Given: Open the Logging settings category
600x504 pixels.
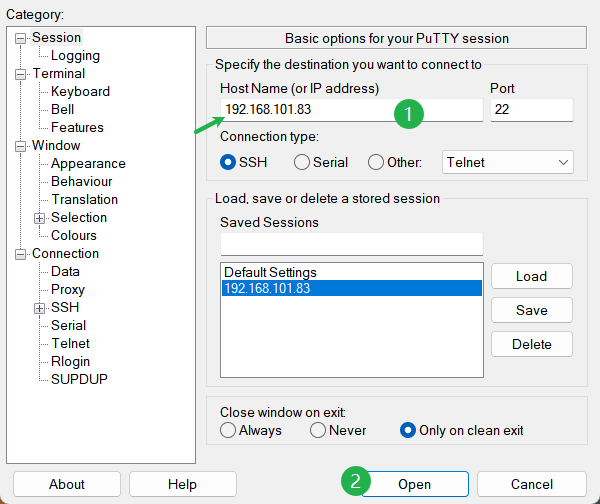Looking at the screenshot, I should pos(75,56).
